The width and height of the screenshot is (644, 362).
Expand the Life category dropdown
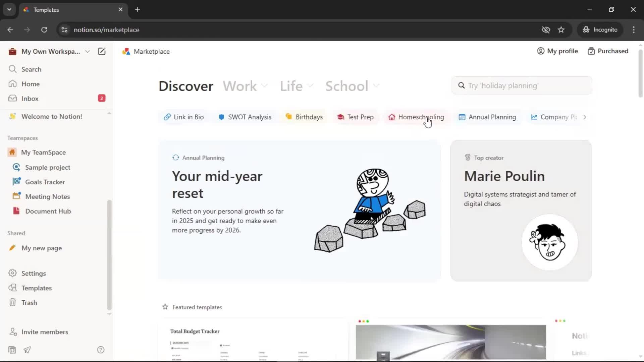pos(297,86)
